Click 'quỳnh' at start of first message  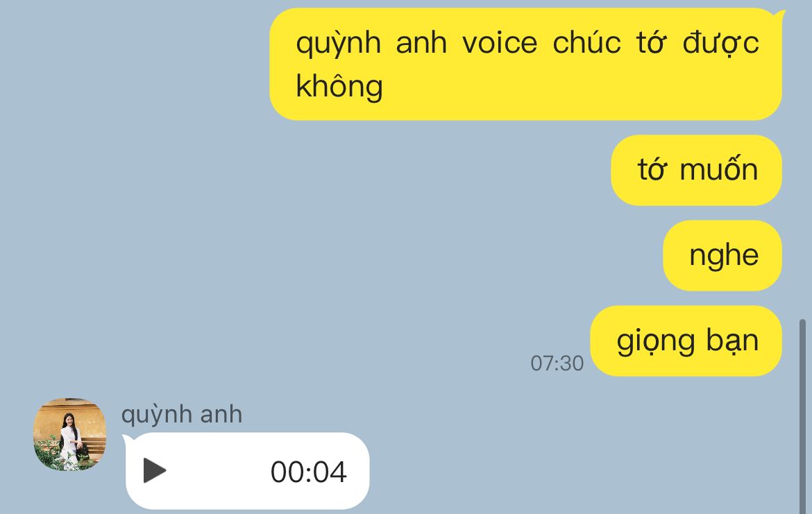338,44
